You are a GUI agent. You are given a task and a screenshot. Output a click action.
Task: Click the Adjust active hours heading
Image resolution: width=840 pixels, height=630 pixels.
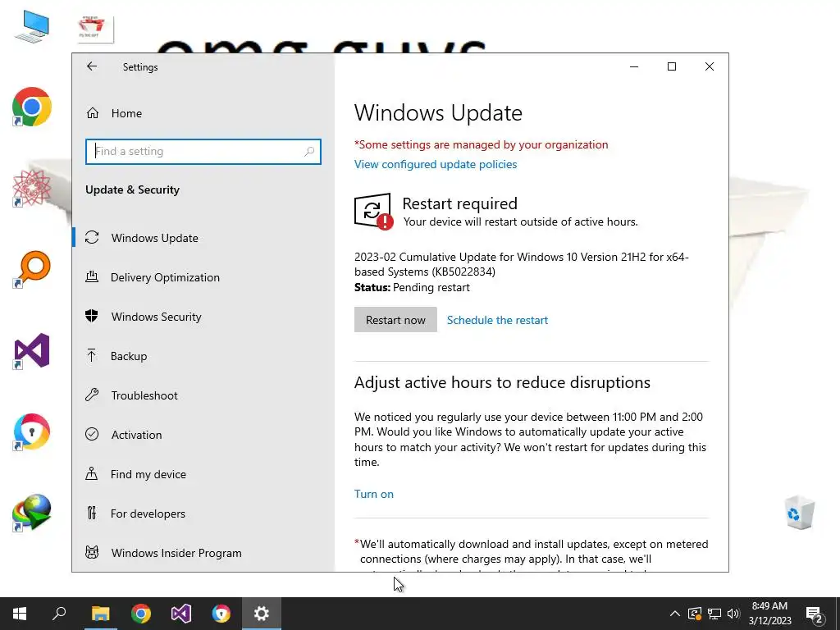[502, 382]
